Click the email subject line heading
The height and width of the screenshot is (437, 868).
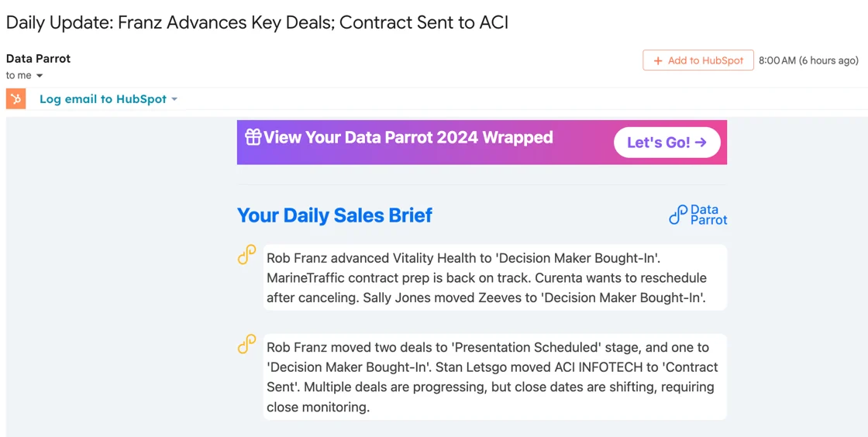(x=257, y=22)
